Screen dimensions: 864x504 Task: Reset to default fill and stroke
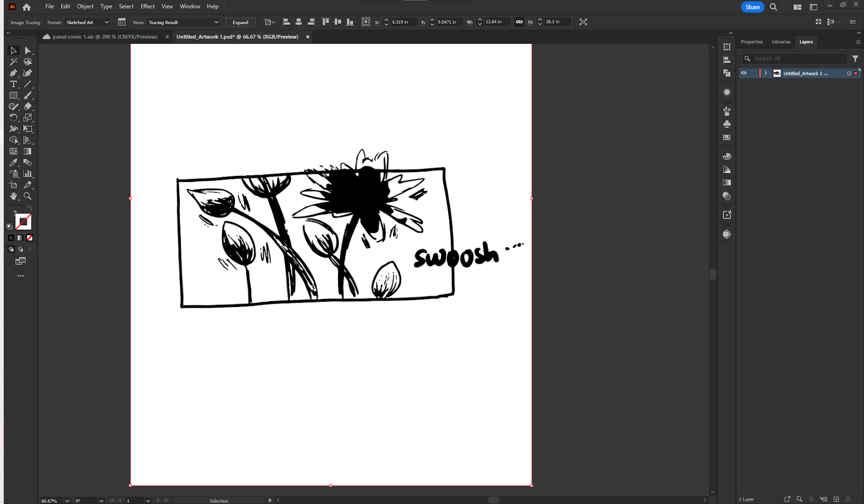(x=9, y=227)
